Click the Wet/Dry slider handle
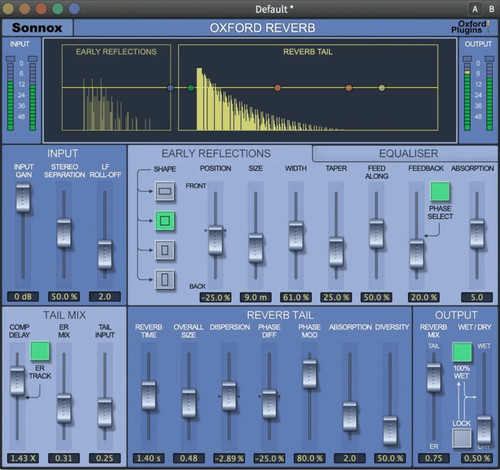This screenshot has width=500, height=470. (x=484, y=430)
